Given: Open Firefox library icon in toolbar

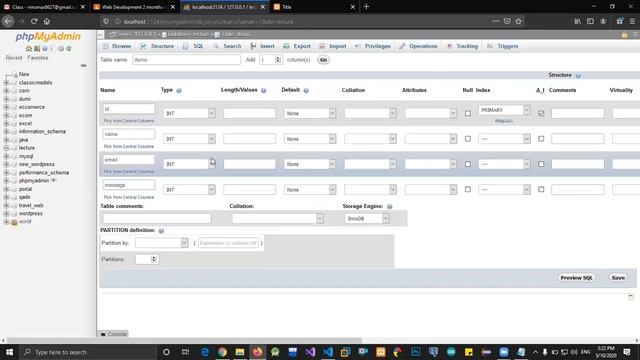Looking at the screenshot, I should coord(578,21).
